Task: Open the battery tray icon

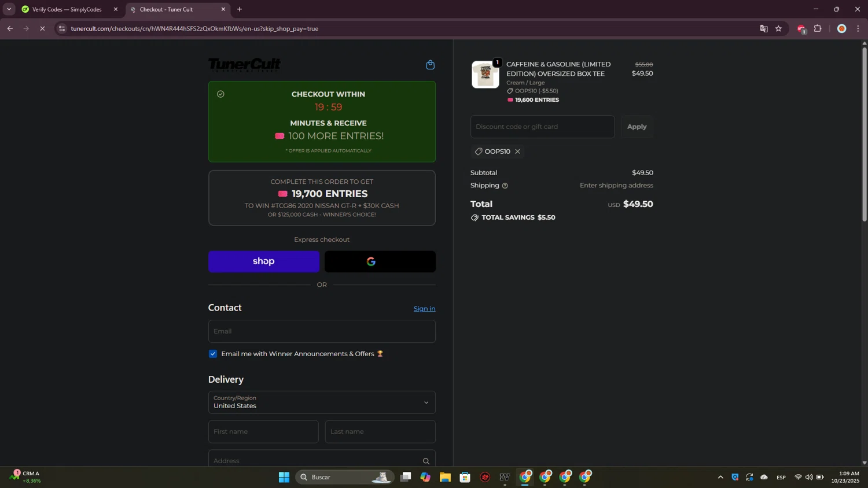Action: (820, 477)
